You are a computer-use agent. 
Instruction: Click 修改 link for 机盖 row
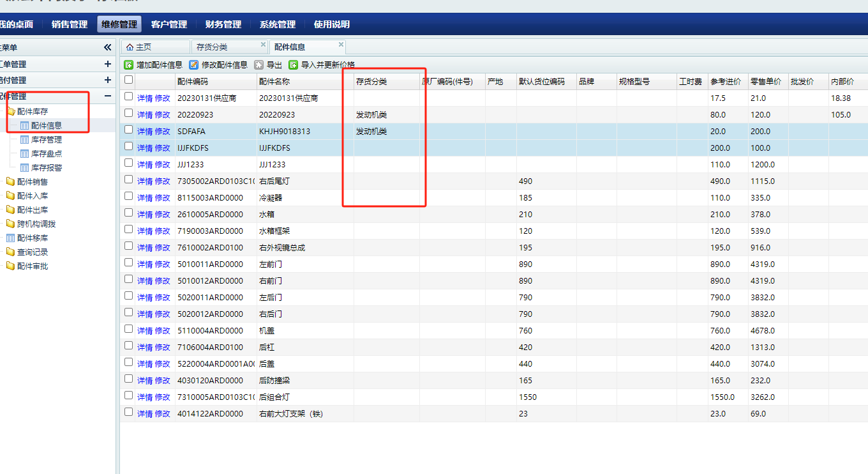point(163,330)
